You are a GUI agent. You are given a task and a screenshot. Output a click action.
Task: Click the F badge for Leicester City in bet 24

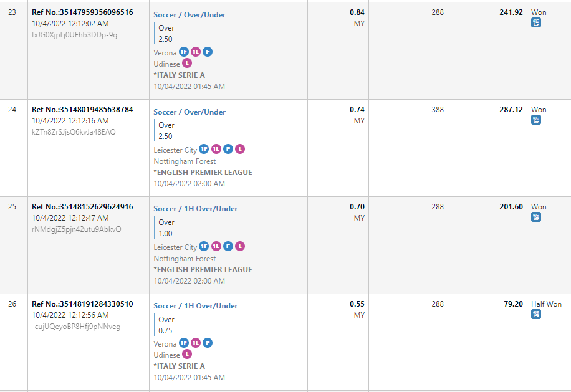(228, 150)
